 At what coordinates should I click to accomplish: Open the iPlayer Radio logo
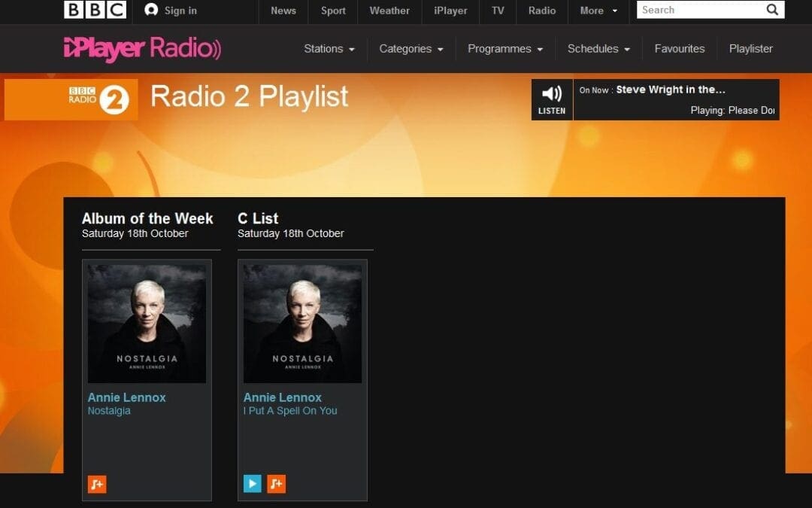click(142, 49)
